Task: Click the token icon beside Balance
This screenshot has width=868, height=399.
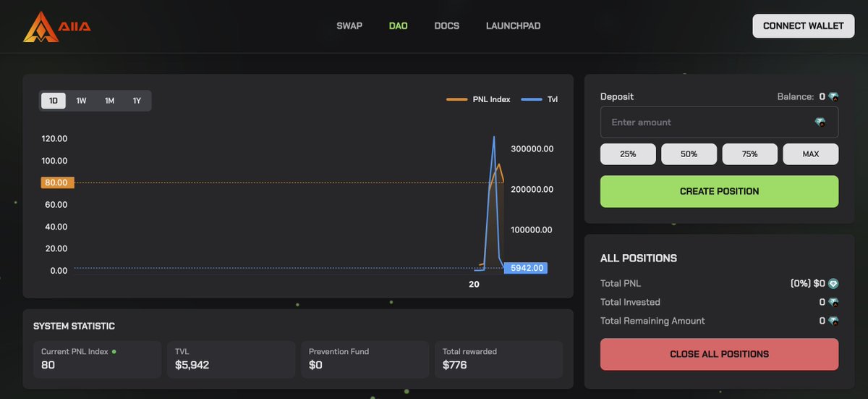Action: [833, 96]
